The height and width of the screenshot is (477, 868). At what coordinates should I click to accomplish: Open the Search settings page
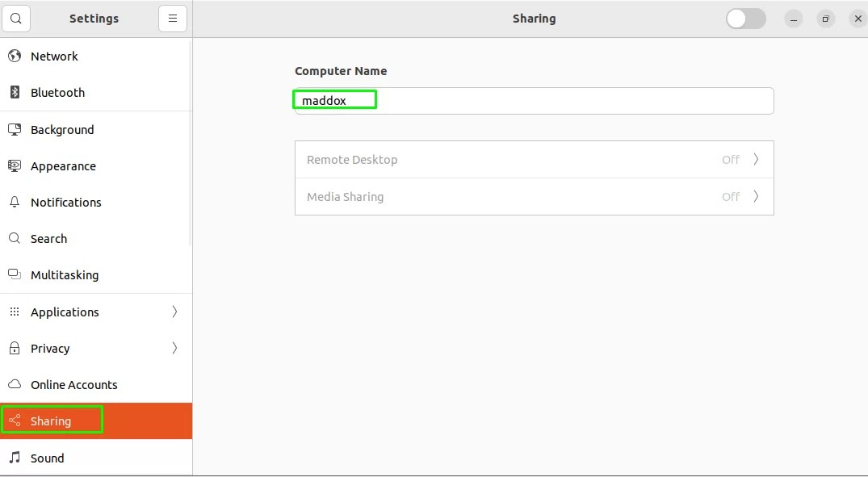[48, 238]
